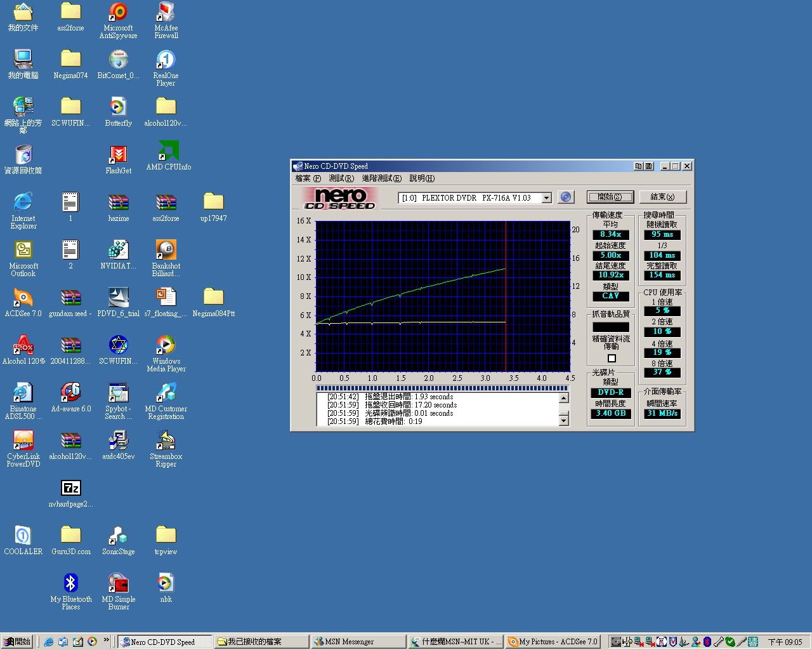Open Windows Media Player desktop icon
Screen dimensions: 812x650
(x=166, y=354)
